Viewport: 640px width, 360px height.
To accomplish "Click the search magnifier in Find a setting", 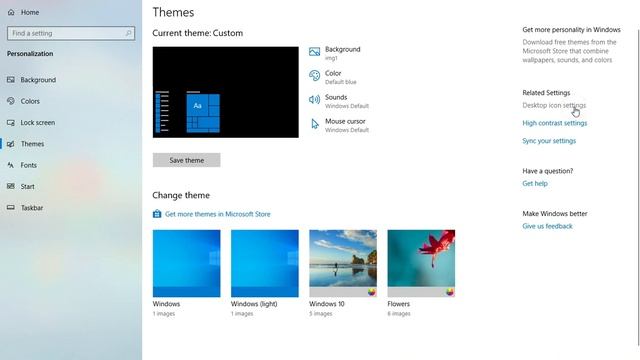I will pyautogui.click(x=128, y=33).
